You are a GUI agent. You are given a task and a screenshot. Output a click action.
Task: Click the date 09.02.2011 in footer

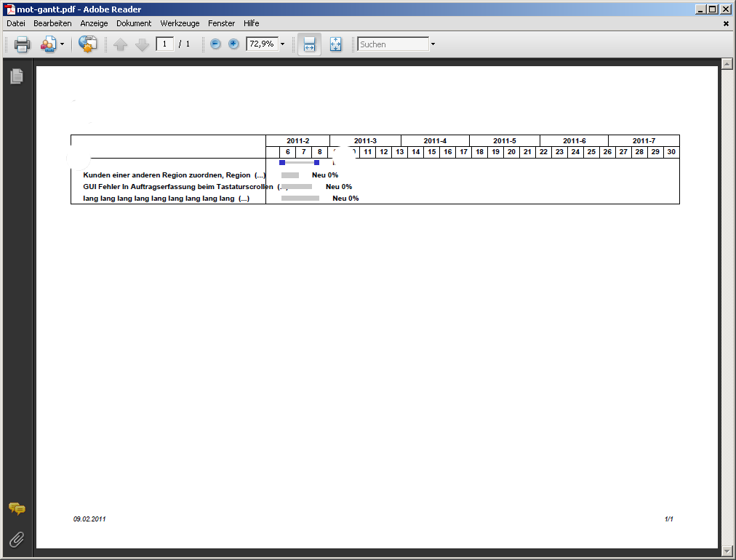click(89, 519)
